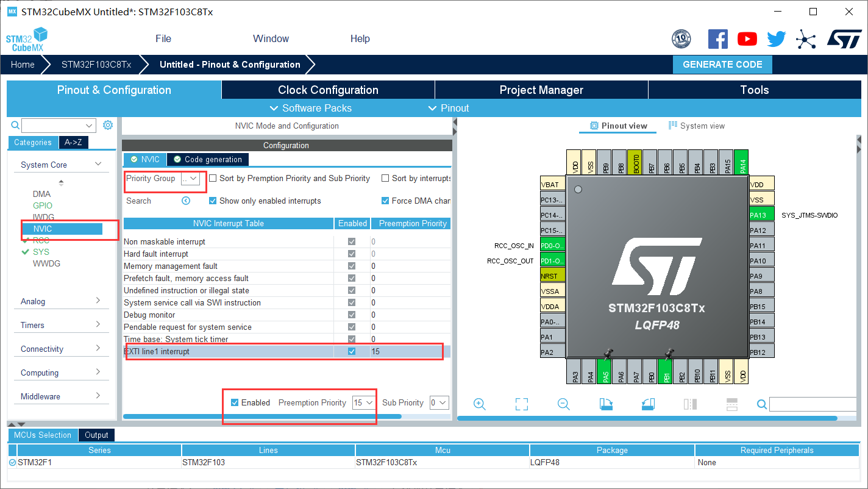Image resolution: width=868 pixels, height=489 pixels.
Task: Click the pin search magnifier icon
Action: click(x=761, y=404)
